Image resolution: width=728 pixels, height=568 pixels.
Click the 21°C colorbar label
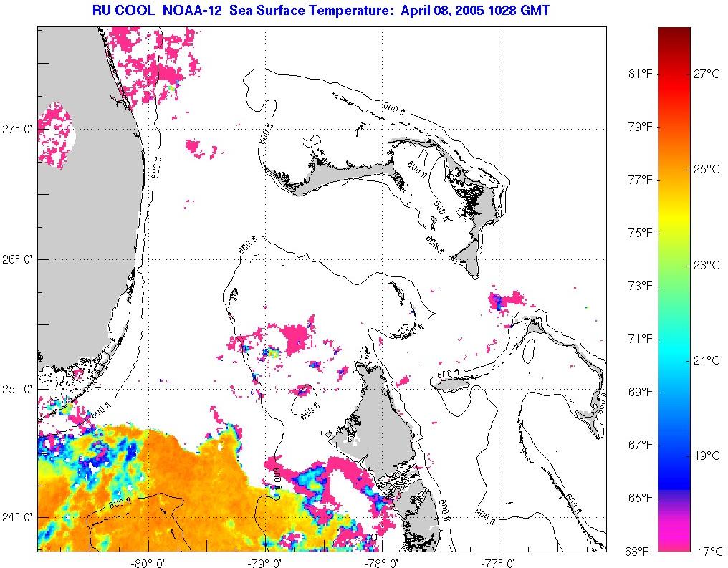(707, 360)
